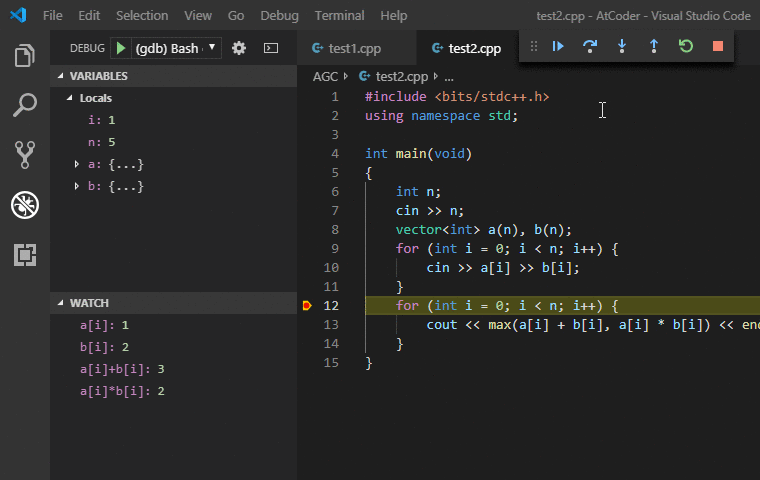Image resolution: width=760 pixels, height=480 pixels.
Task: Open the Debug Console icon
Action: [x=271, y=48]
